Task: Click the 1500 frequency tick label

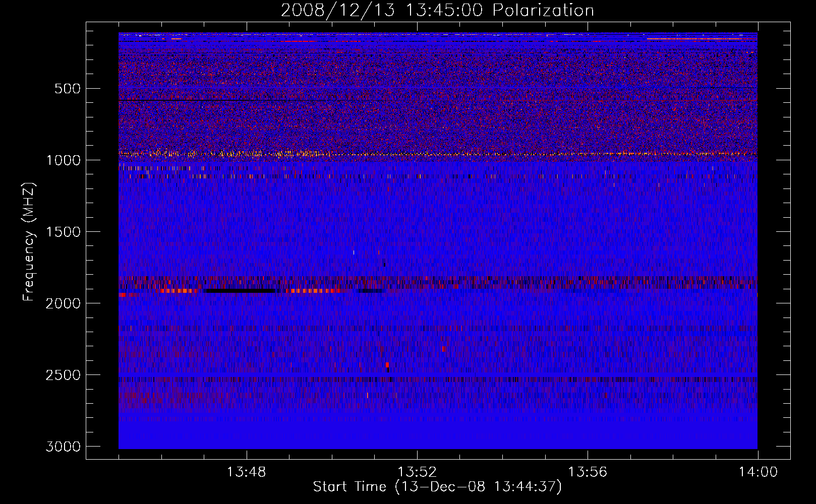Action: coord(63,232)
